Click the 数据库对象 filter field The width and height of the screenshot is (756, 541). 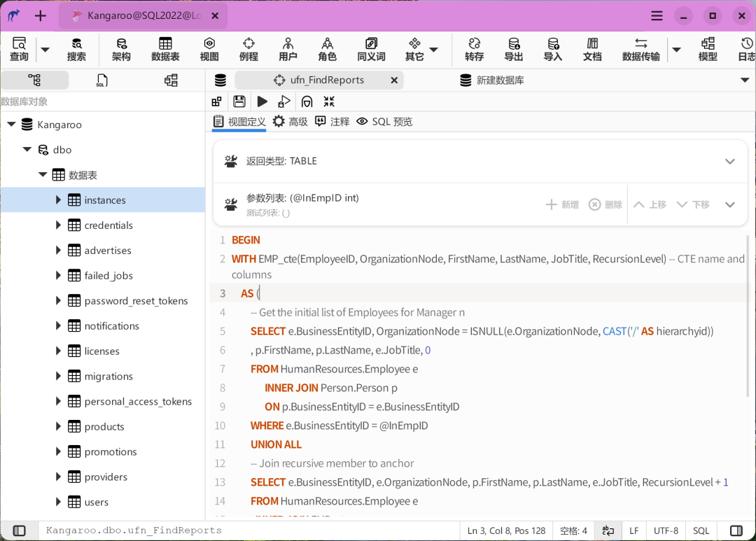[102, 101]
